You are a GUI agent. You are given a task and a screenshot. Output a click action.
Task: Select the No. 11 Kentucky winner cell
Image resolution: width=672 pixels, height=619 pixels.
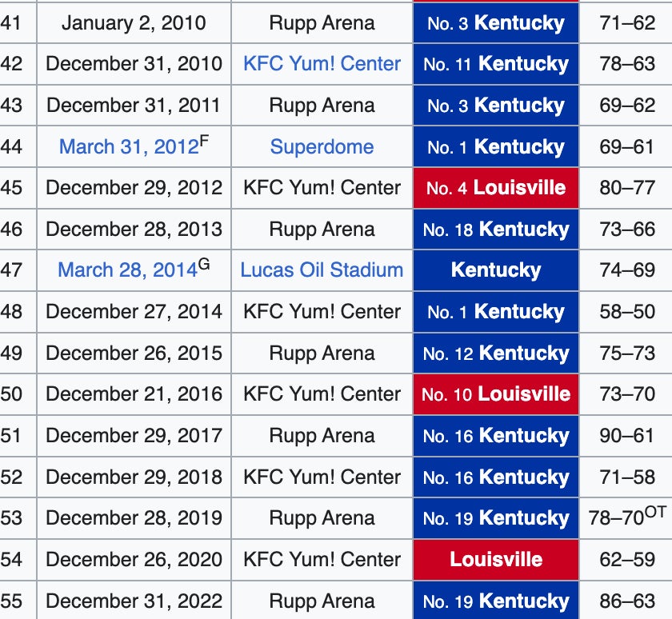(x=496, y=64)
